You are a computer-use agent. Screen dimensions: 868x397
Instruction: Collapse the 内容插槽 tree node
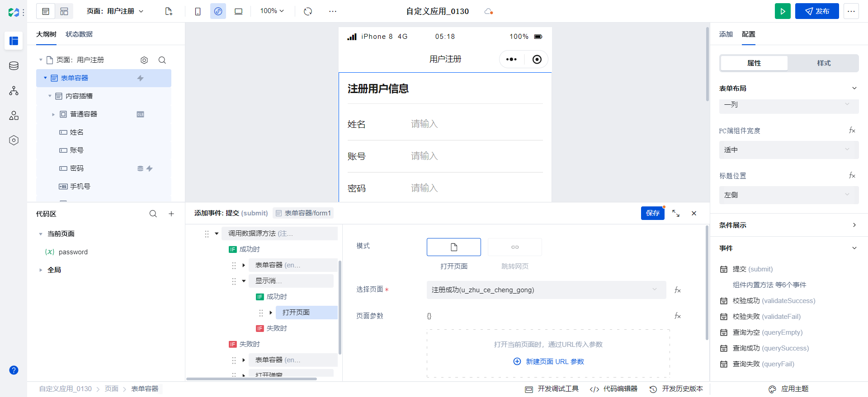(x=50, y=96)
